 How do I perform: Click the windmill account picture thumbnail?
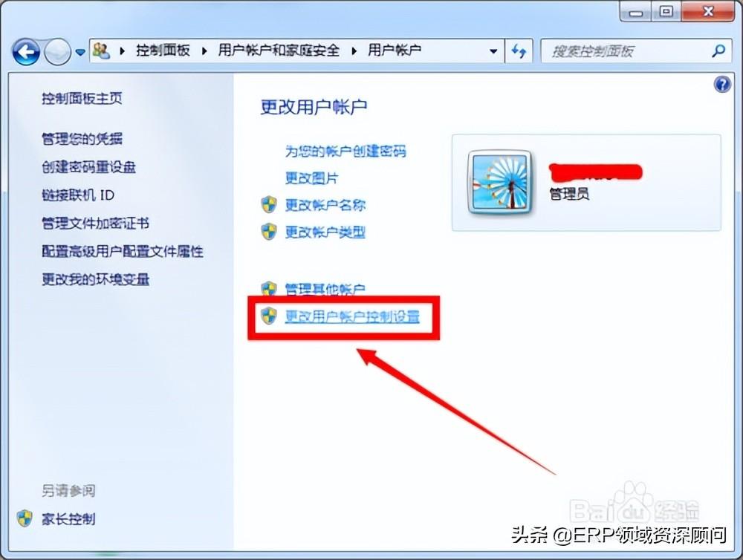(499, 183)
